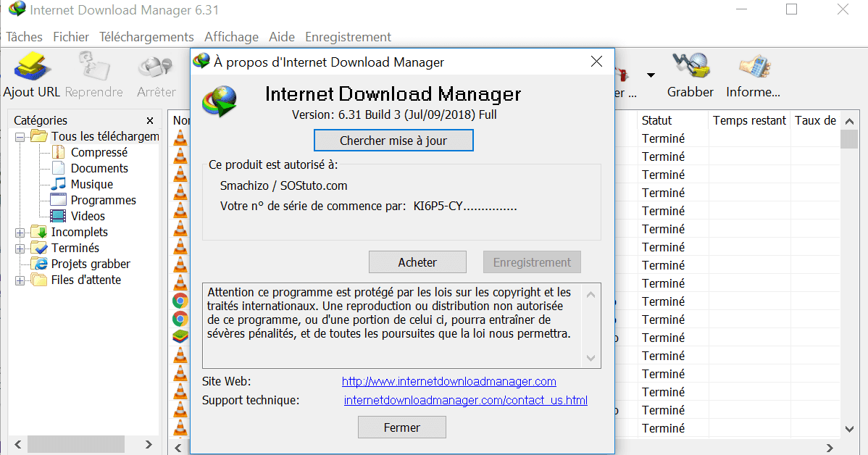
Task: Click download list scroll up arrow
Action: (849, 121)
